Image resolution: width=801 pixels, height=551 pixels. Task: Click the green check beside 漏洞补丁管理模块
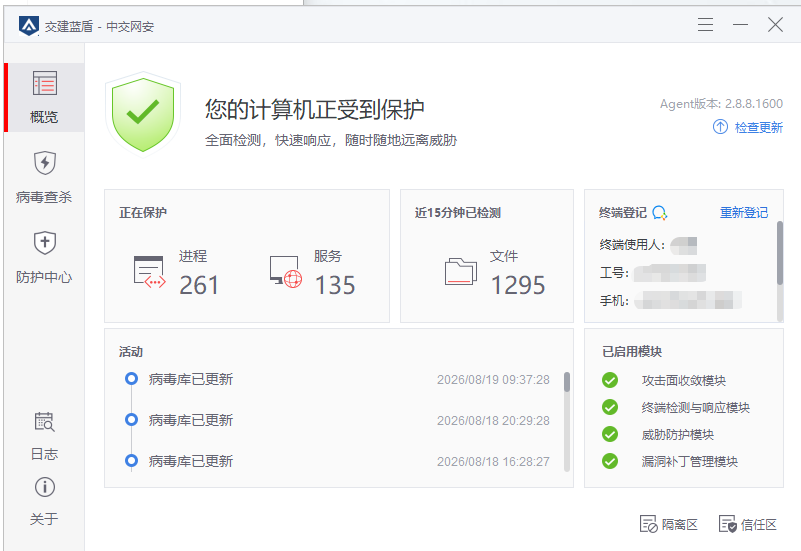609,461
